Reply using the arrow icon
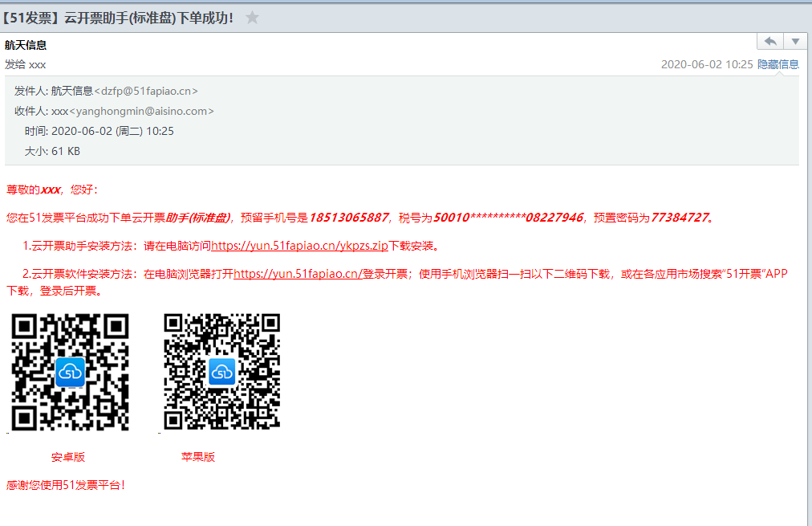The width and height of the screenshot is (812, 526). click(770, 41)
